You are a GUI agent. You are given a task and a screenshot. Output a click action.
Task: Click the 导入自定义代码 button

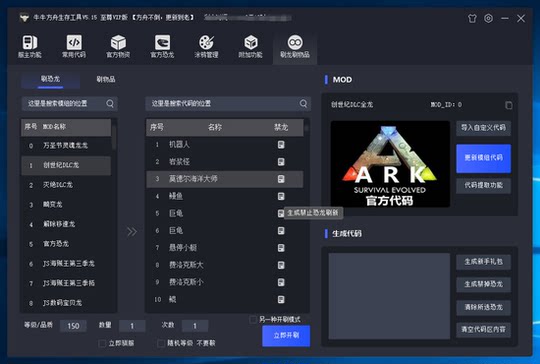click(483, 128)
